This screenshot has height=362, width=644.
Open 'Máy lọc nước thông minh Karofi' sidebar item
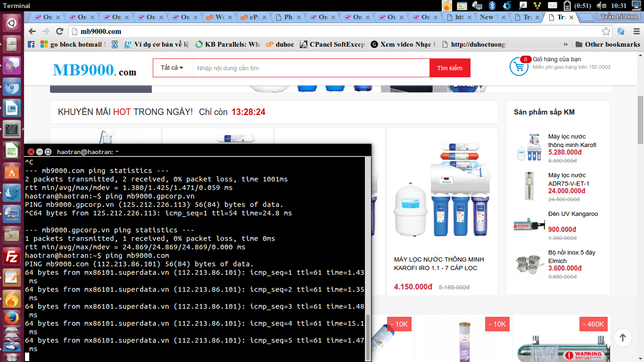572,140
